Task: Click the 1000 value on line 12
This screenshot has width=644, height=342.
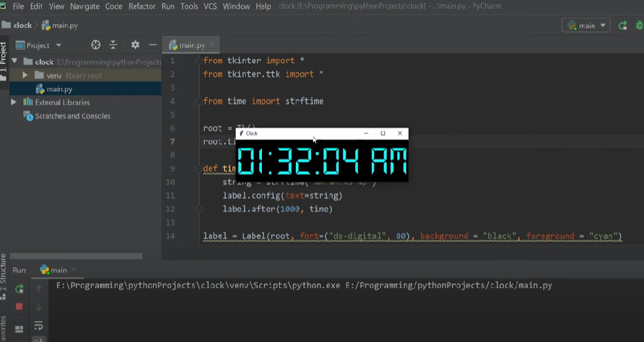Action: coord(290,209)
